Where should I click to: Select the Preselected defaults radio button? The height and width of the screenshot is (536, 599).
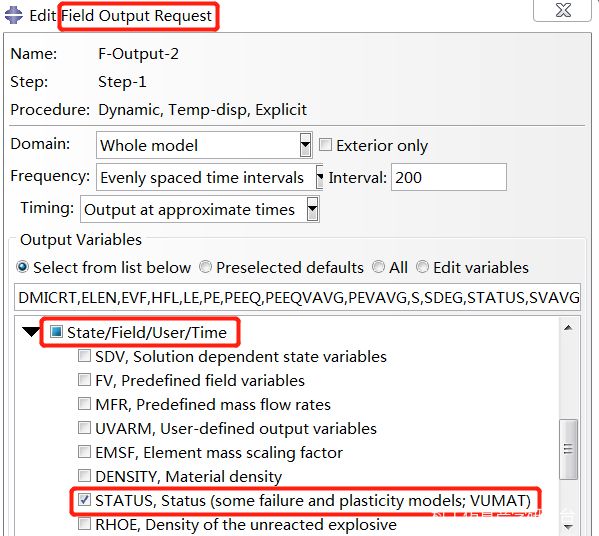coord(206,267)
